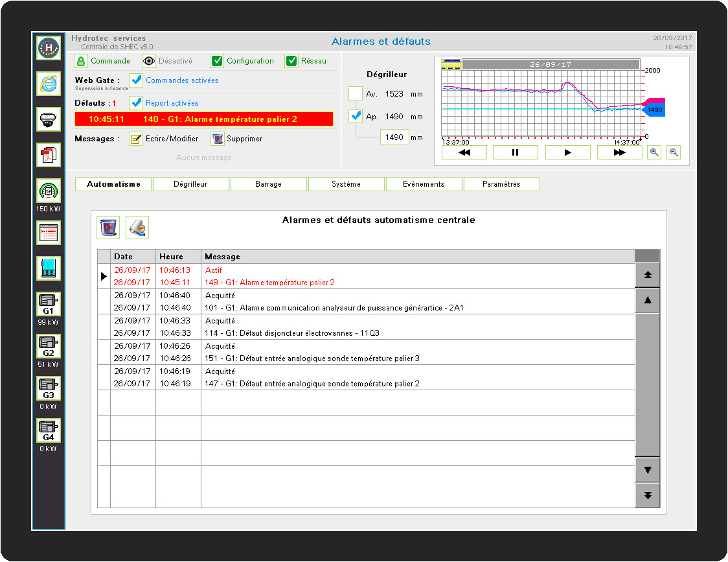Click the row selector arrow of active alarm

(x=104, y=277)
